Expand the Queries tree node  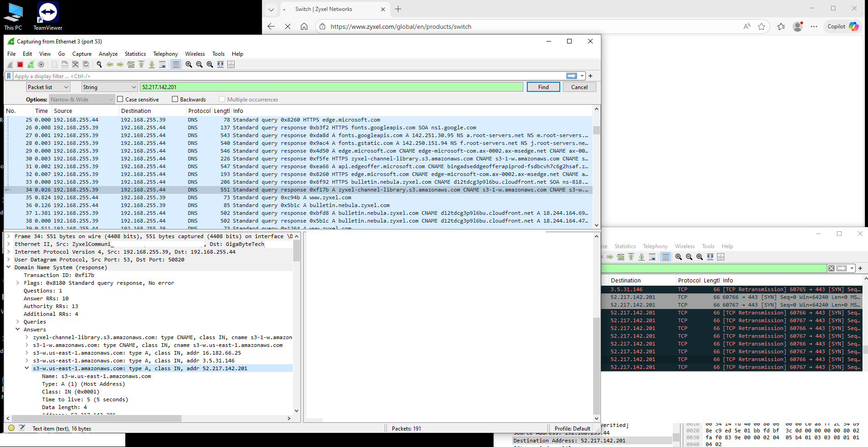pyautogui.click(x=18, y=322)
